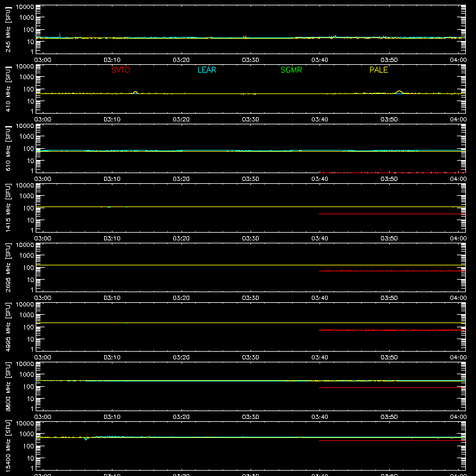The width and height of the screenshot is (476, 476).
Task: Click the green SGMR station legend label
Action: [291, 70]
